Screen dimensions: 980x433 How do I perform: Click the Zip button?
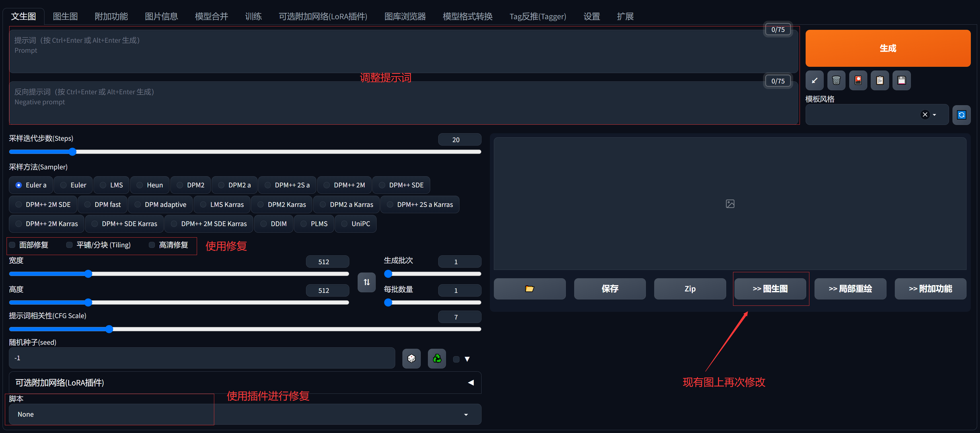[x=690, y=289]
